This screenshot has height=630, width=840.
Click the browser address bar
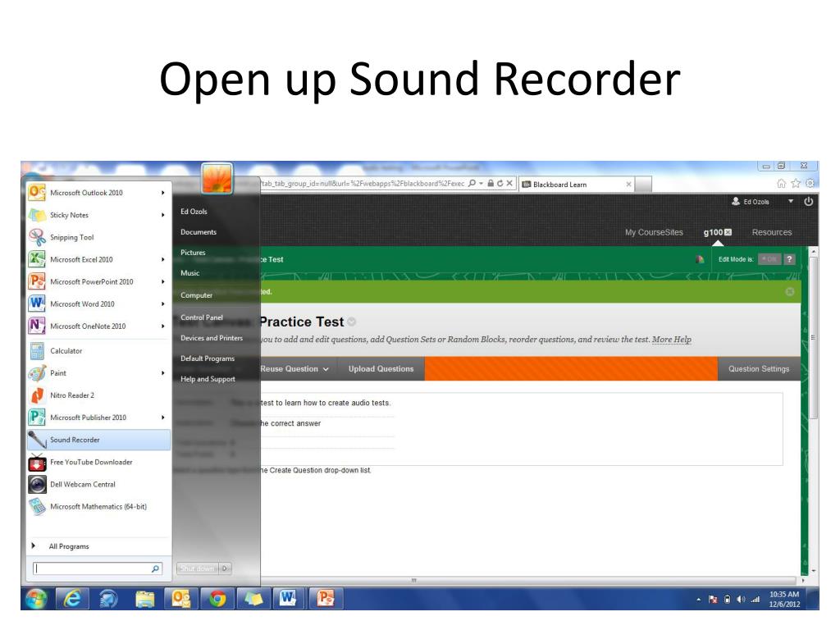click(x=363, y=183)
